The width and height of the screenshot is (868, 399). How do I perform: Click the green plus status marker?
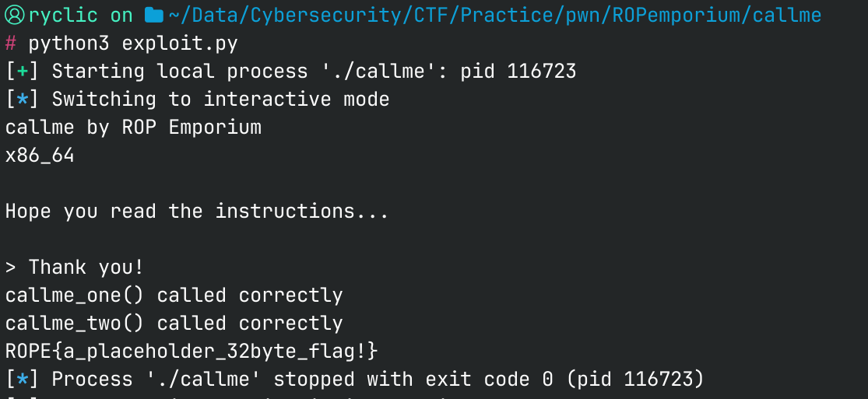(23, 72)
